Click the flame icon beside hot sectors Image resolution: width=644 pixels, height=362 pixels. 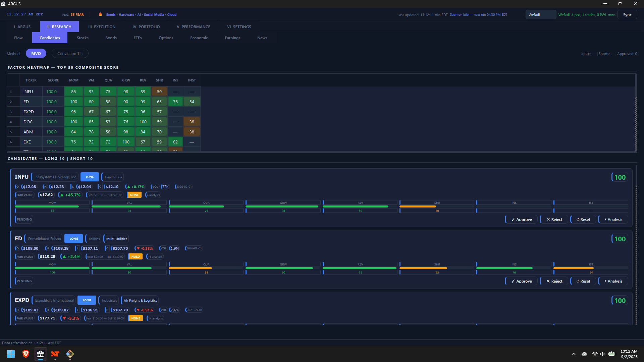click(x=100, y=14)
